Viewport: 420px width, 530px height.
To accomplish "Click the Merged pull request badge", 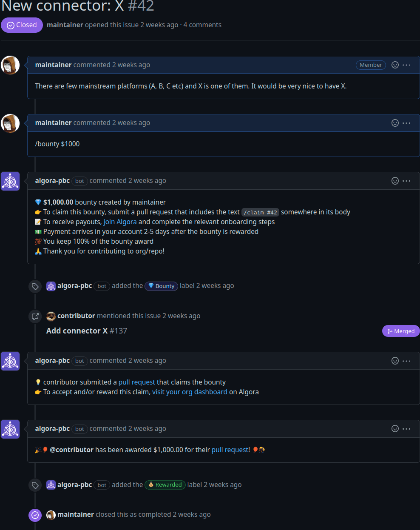I will click(400, 331).
